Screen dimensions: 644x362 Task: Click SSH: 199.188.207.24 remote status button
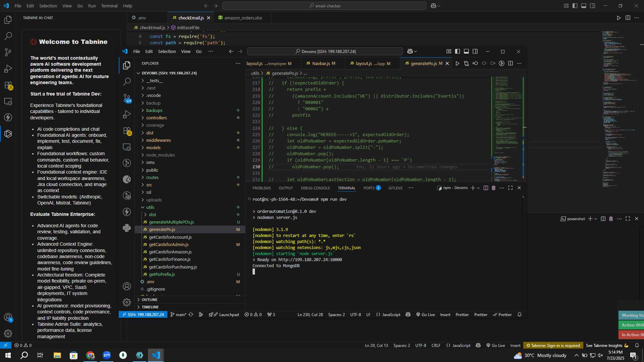143,315
